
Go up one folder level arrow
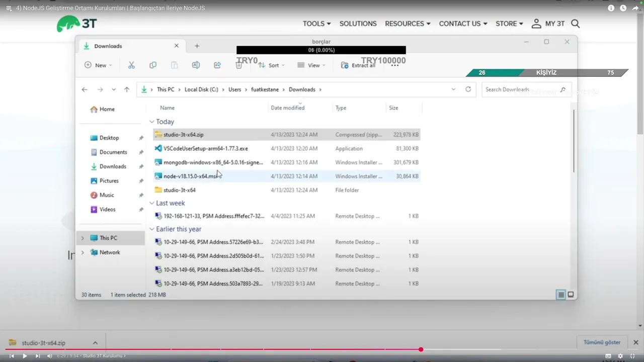click(127, 89)
